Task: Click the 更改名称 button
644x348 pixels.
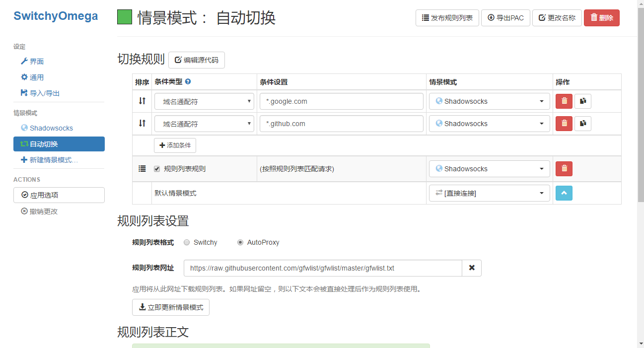Action: [557, 18]
